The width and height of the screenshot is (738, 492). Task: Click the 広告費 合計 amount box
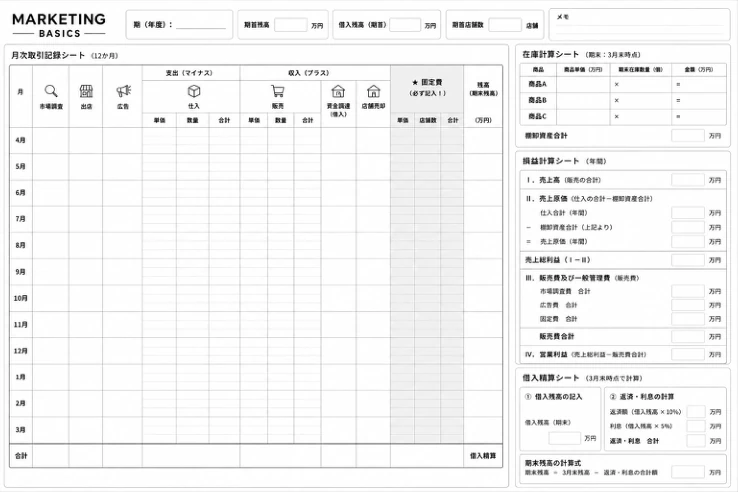coord(688,305)
